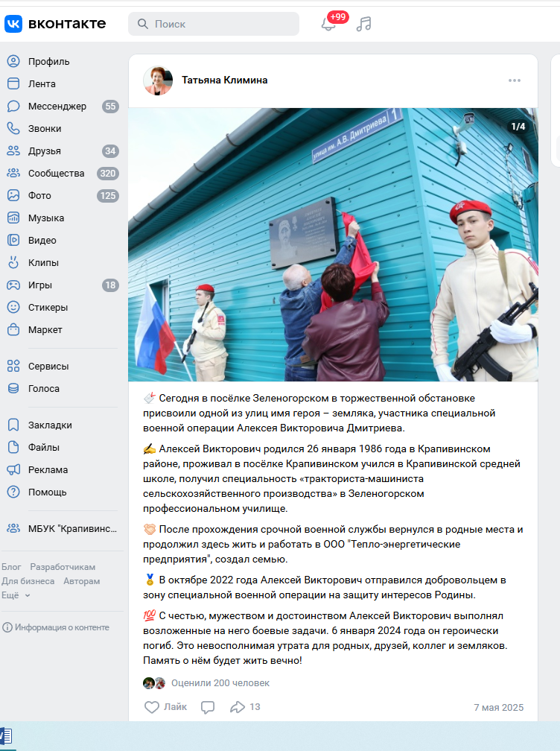Click author name Татьяна Климина
The height and width of the screenshot is (751, 560).
224,80
